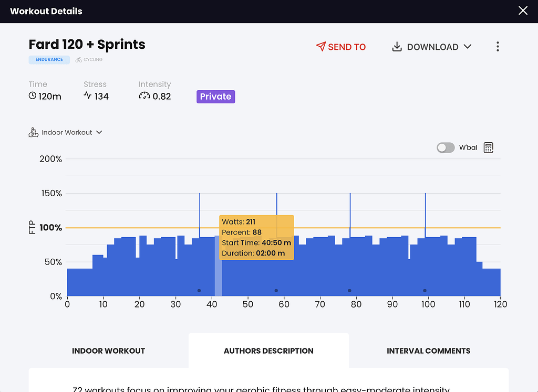Click the intensity gauge icon beside 0.82

(144, 96)
